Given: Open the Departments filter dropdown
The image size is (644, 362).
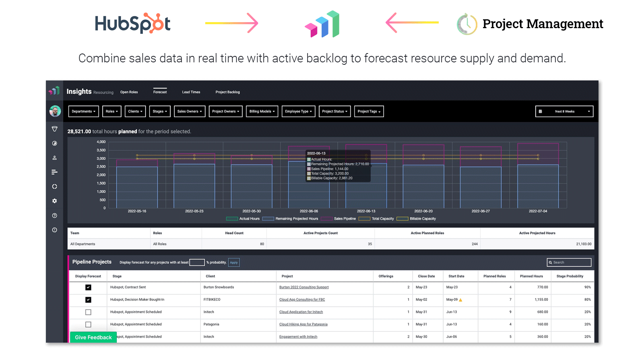Looking at the screenshot, I should pos(83,111).
